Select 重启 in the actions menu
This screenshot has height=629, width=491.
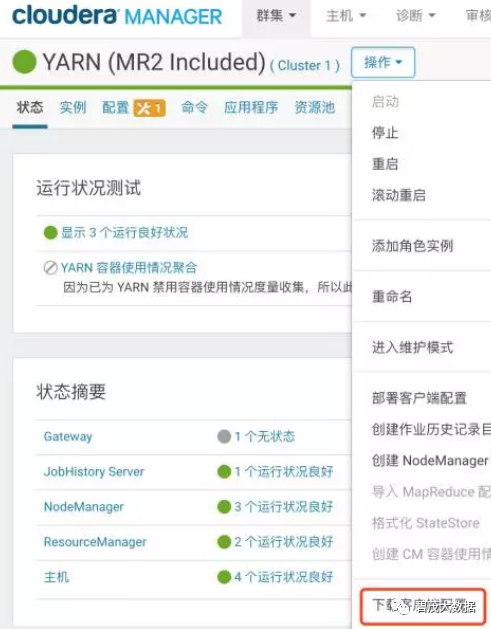[x=385, y=164]
